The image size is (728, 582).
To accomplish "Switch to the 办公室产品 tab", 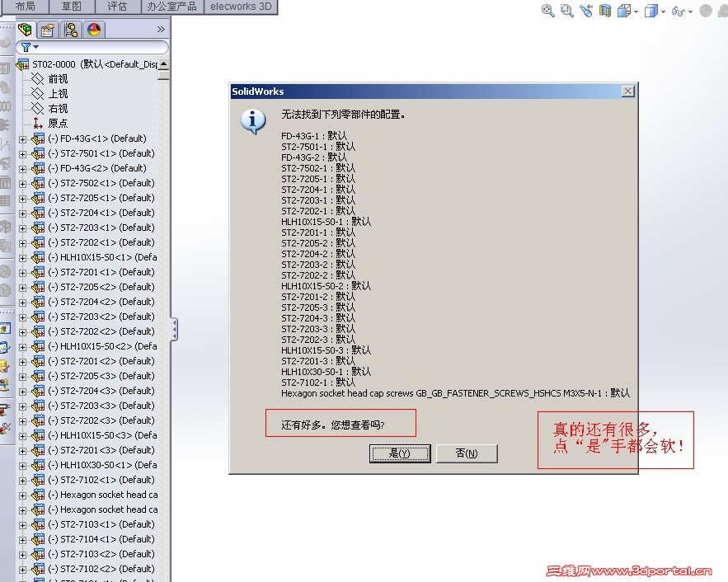I will (x=172, y=7).
